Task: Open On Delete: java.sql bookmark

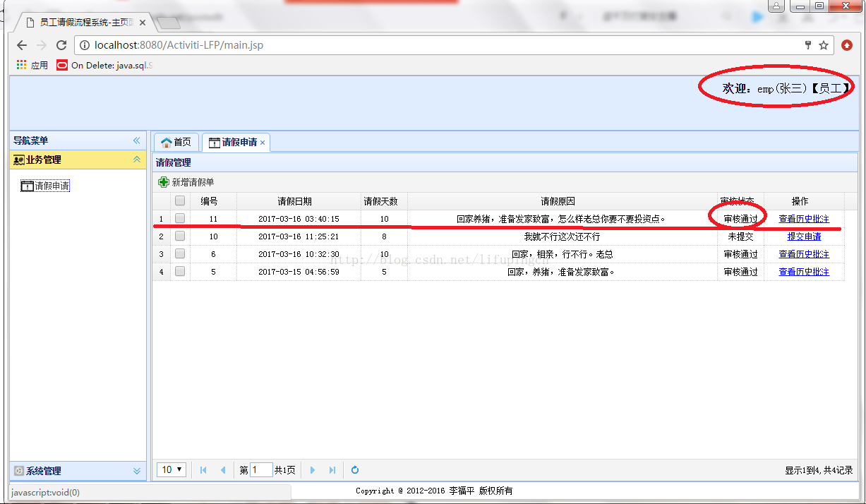Action: [x=104, y=65]
